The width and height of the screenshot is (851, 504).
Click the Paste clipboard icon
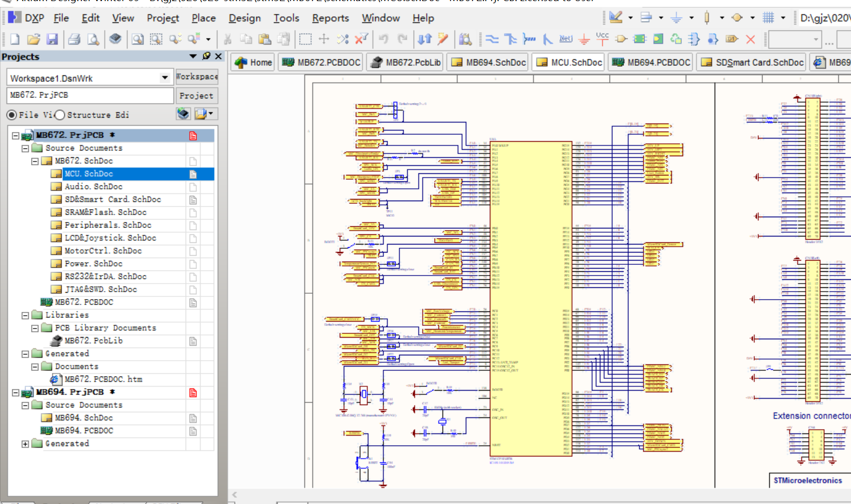coord(264,39)
